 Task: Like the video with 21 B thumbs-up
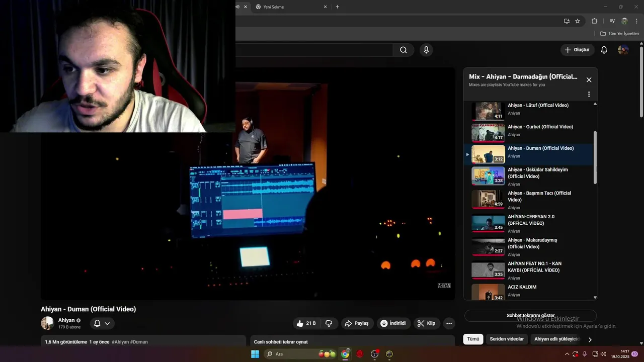point(306,323)
